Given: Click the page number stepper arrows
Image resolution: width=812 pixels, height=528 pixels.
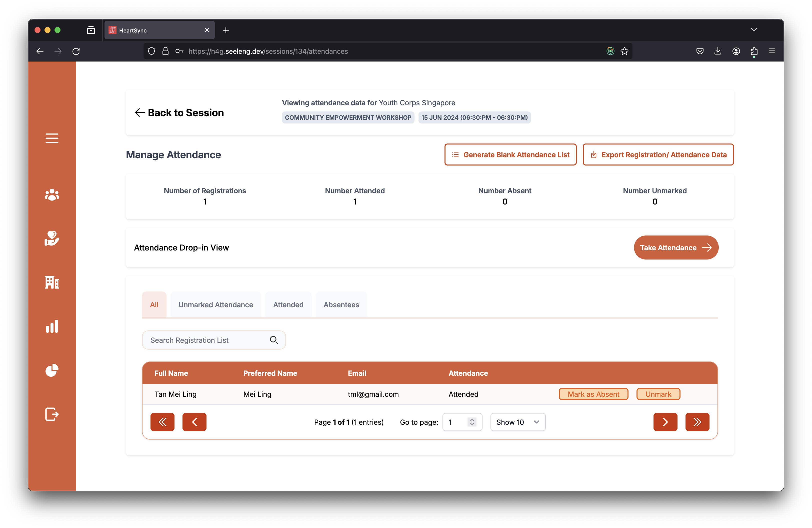Looking at the screenshot, I should pos(472,422).
